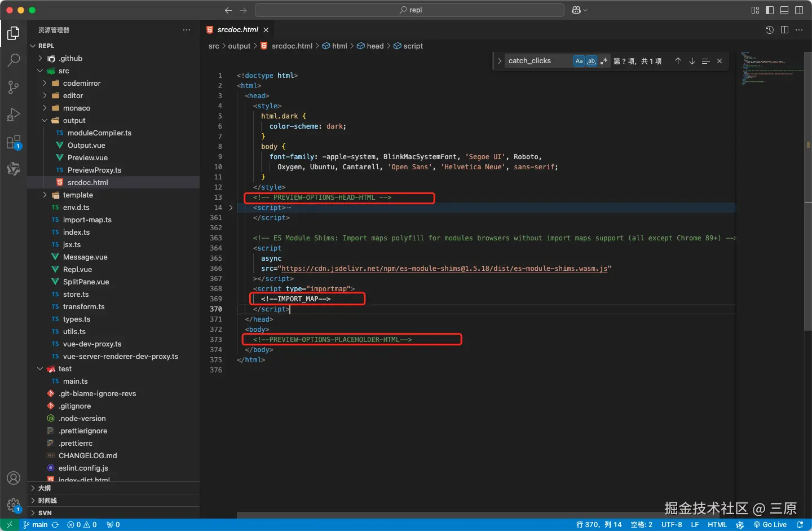The image size is (812, 531).
Task: Open the es-module-shims CDN link
Action: tap(444, 269)
